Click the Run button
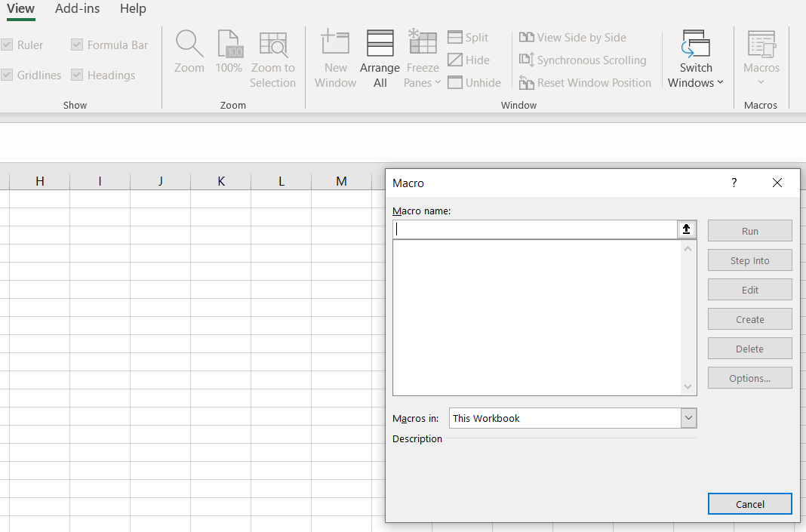The width and height of the screenshot is (806, 532). pyautogui.click(x=749, y=231)
